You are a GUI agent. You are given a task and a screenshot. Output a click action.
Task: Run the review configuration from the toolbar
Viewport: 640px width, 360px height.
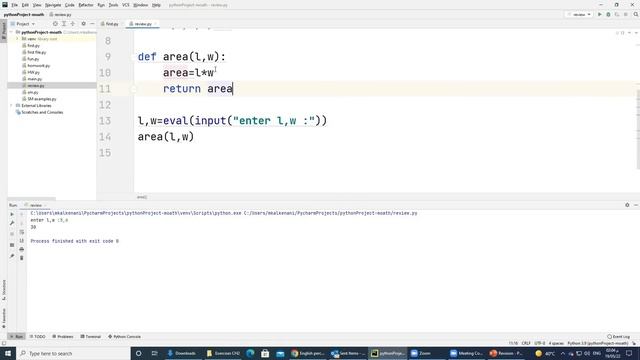point(600,15)
